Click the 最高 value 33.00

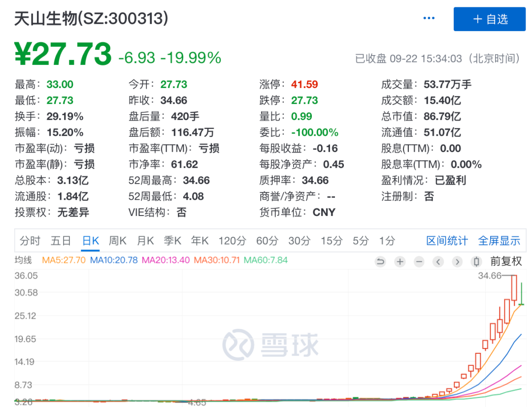coord(60,84)
